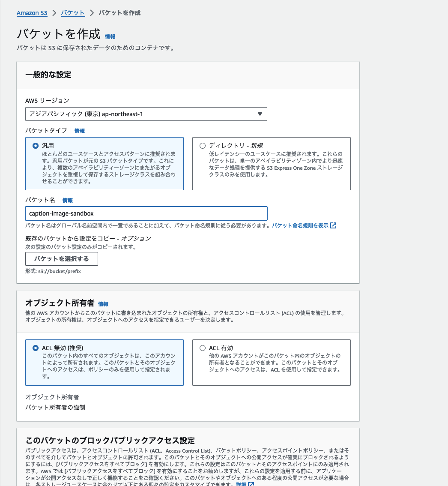Open バケット命名規則を表示 link
This screenshot has height=486, width=448.
coord(300,225)
